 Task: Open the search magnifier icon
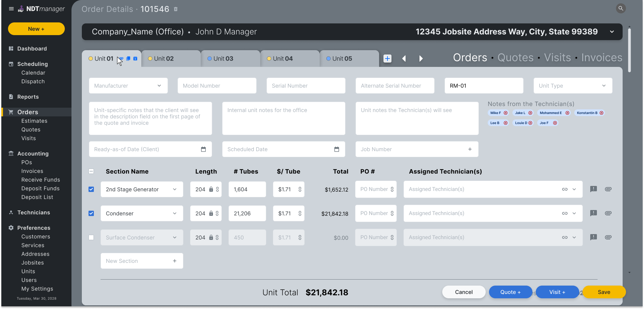(x=621, y=8)
